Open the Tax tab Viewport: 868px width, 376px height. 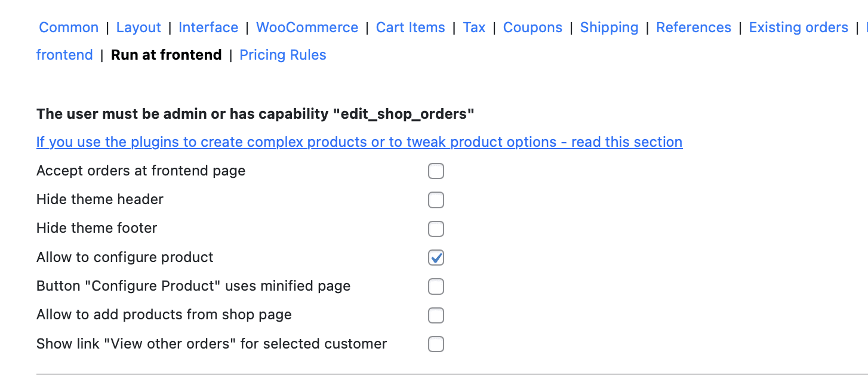point(474,27)
